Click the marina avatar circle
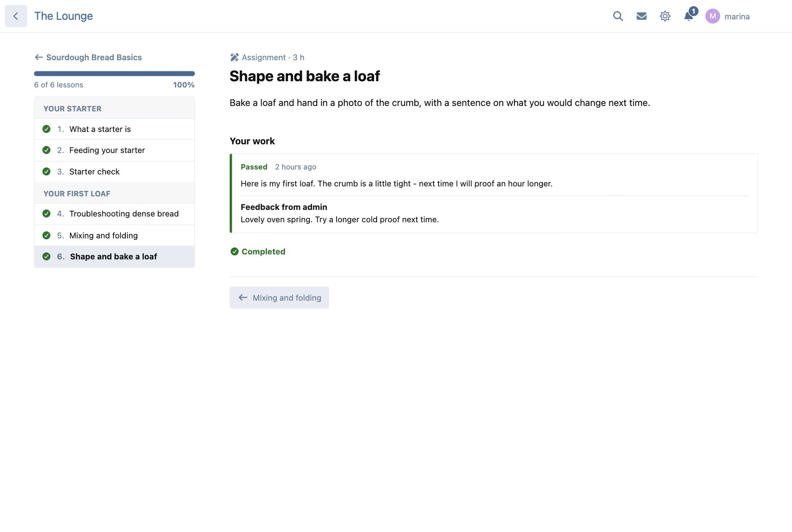The width and height of the screenshot is (792, 532). click(x=712, y=16)
